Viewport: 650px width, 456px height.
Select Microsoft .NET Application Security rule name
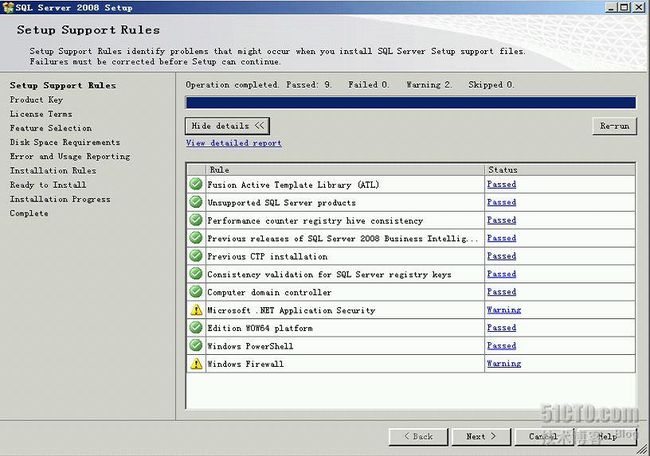(291, 310)
